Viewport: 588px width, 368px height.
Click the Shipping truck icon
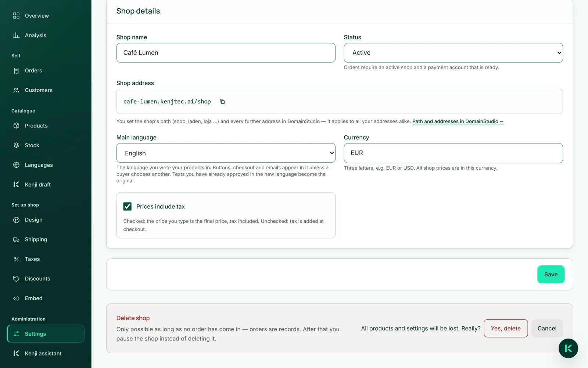(x=16, y=240)
